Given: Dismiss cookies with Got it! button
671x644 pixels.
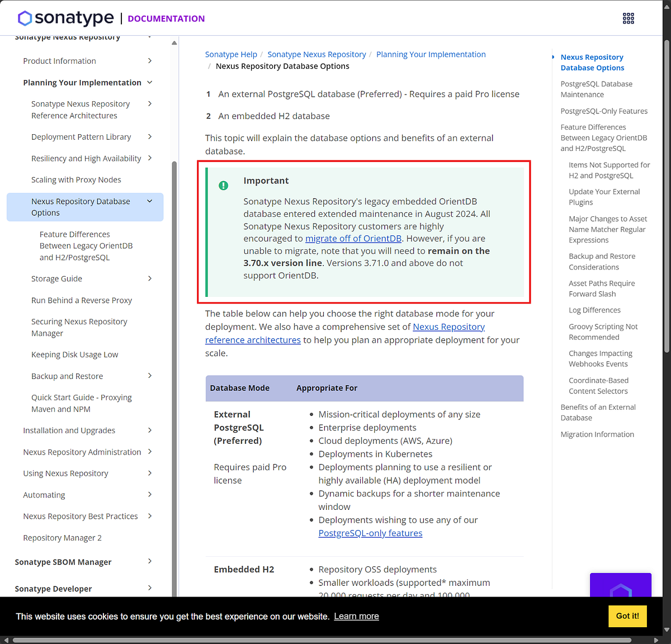Looking at the screenshot, I should [627, 616].
